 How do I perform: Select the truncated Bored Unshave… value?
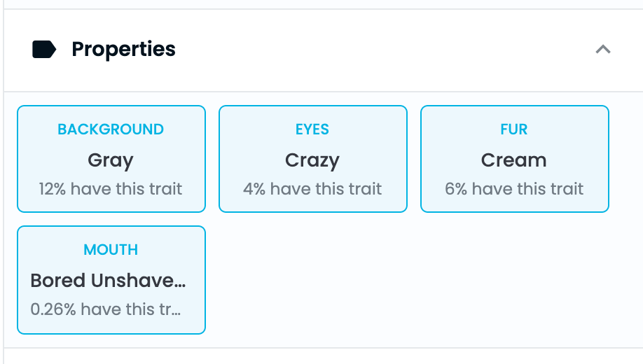click(x=109, y=281)
